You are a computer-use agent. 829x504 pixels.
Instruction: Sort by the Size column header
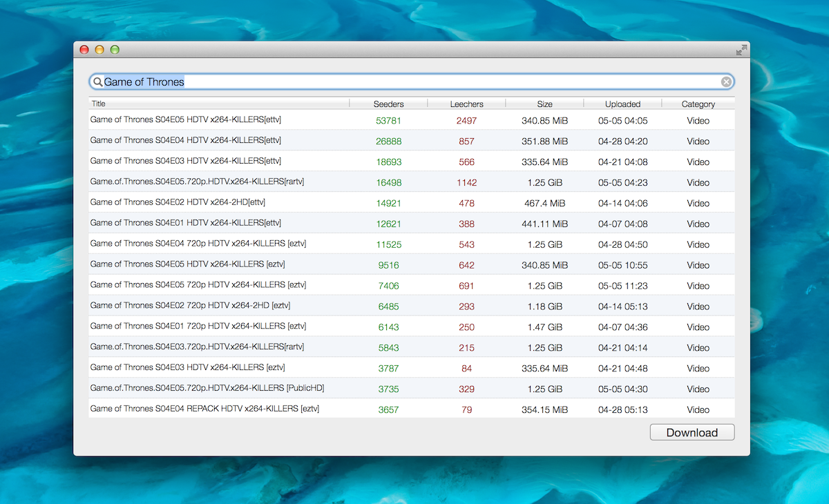(545, 104)
